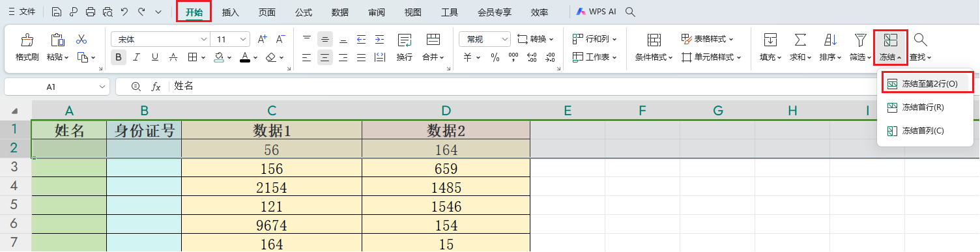Toggle center horizontal alignment
This screenshot has height=252, width=980.
[x=325, y=57]
